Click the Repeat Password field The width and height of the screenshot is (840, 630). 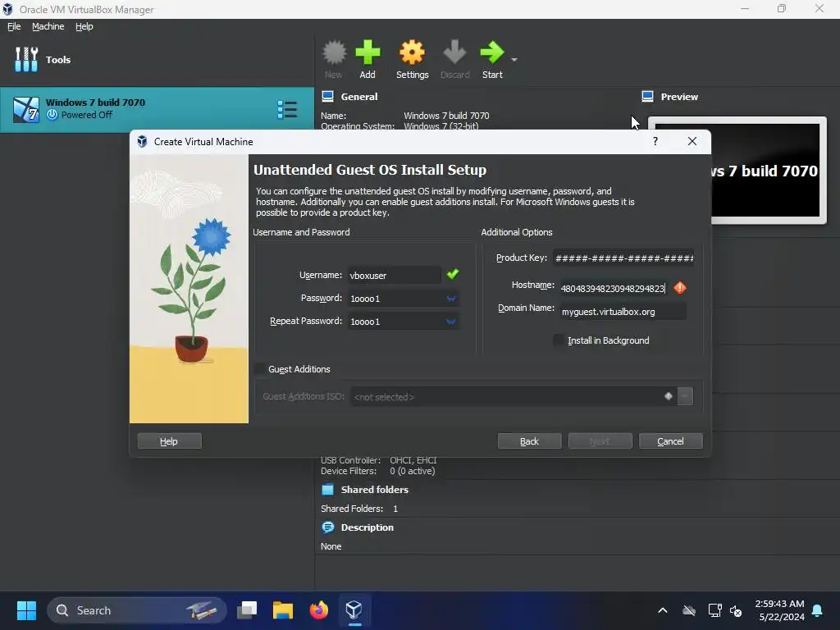[403, 321]
